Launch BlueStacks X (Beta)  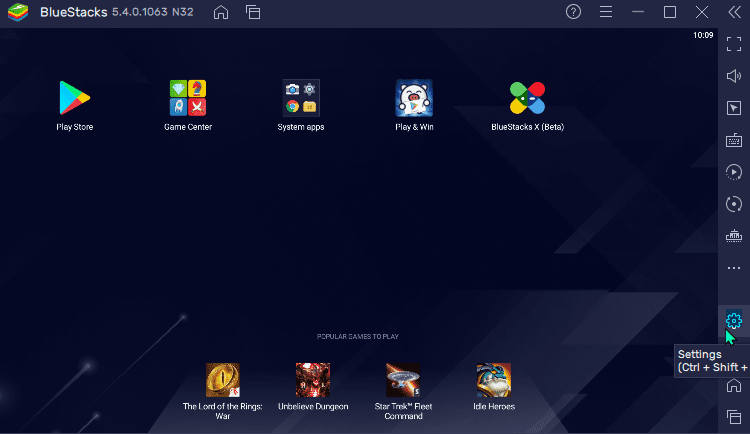tap(527, 98)
